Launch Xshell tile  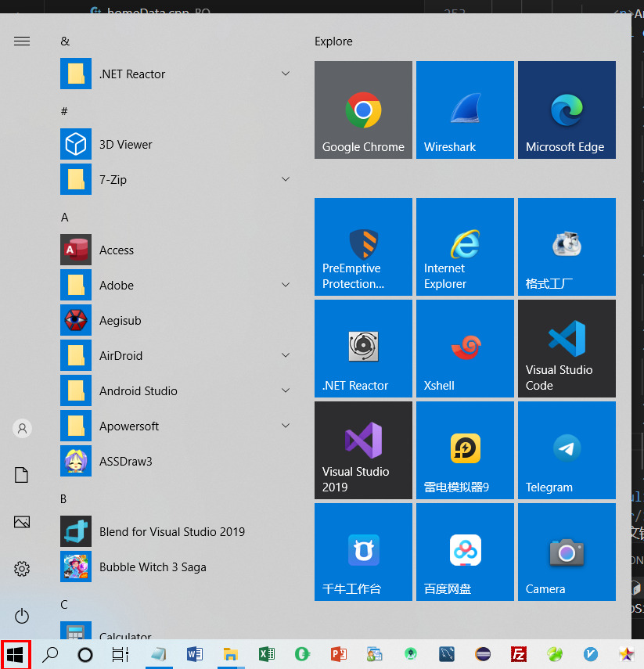click(465, 348)
